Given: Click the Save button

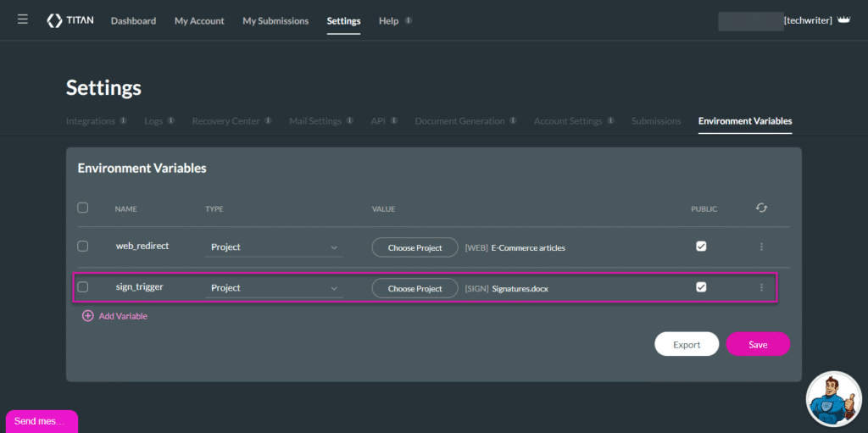Looking at the screenshot, I should 758,344.
